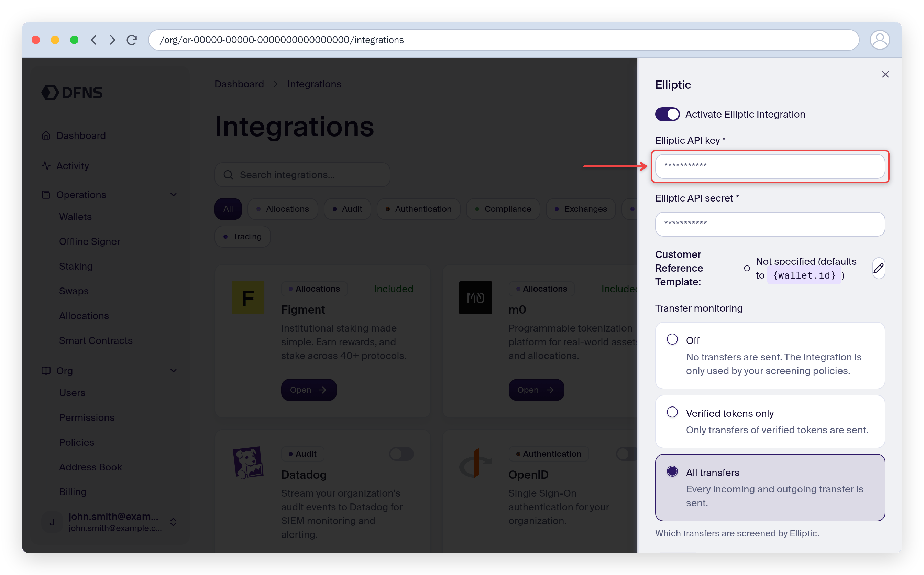Select Verified tokens only radio option
This screenshot has height=575, width=924.
672,412
